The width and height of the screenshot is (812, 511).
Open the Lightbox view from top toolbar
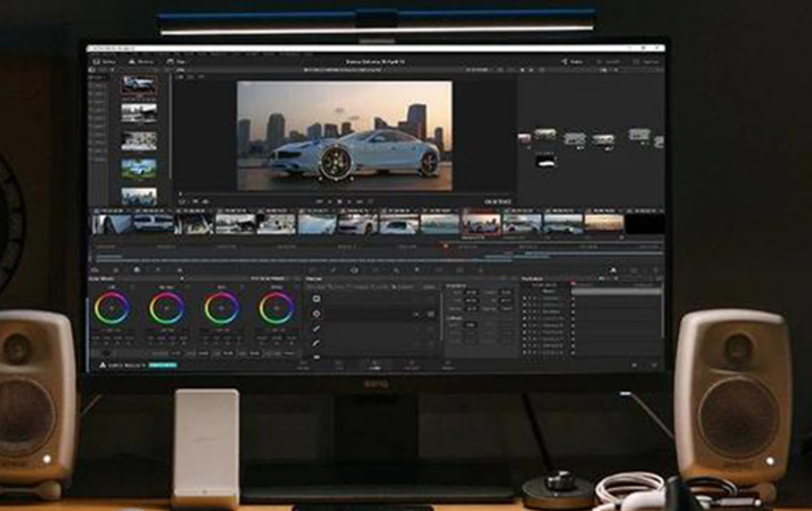pyautogui.click(x=646, y=62)
